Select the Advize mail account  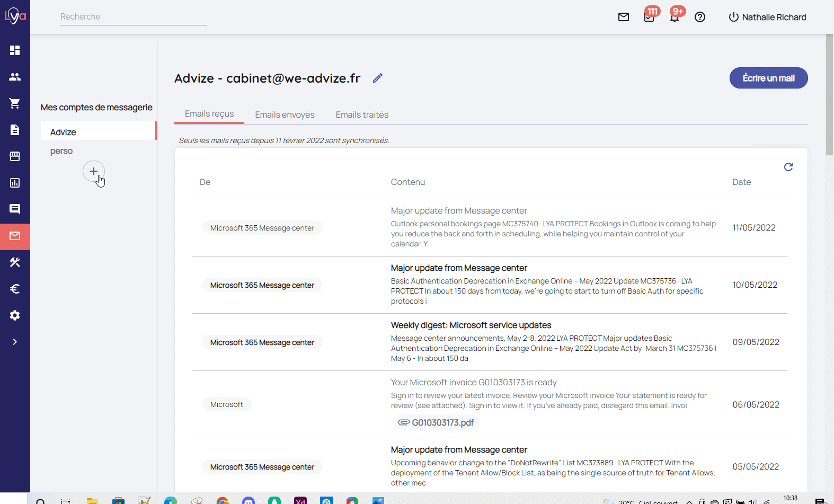click(98, 132)
